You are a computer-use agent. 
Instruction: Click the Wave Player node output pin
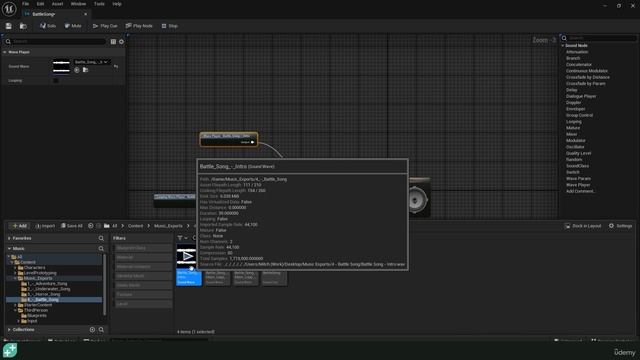point(252,142)
